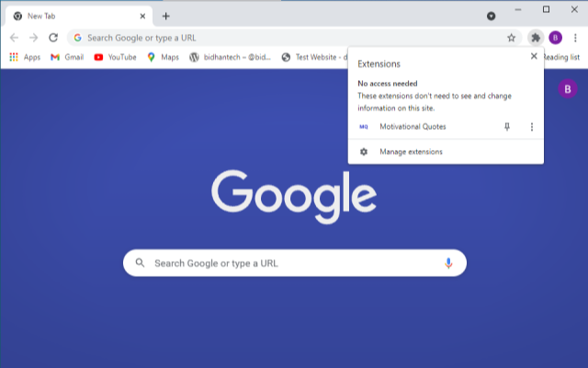The height and width of the screenshot is (368, 588).
Task: Open the Apps bookmark
Action: point(25,57)
